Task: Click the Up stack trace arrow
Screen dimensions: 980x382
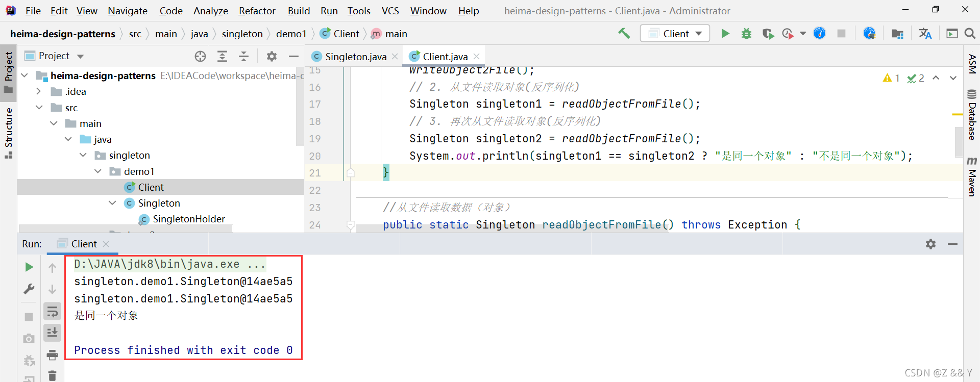Action: [x=52, y=267]
